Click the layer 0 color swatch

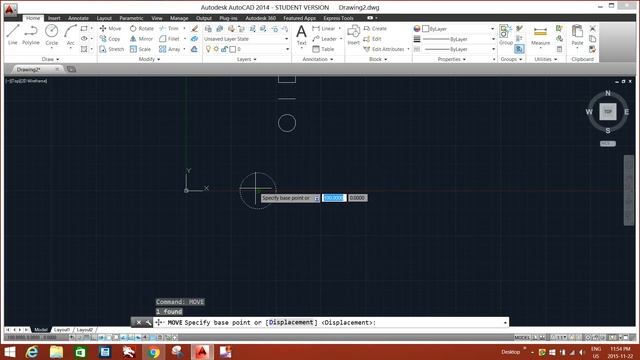tap(232, 49)
